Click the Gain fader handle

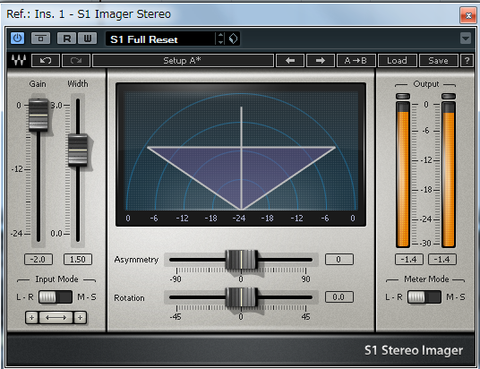[38, 115]
